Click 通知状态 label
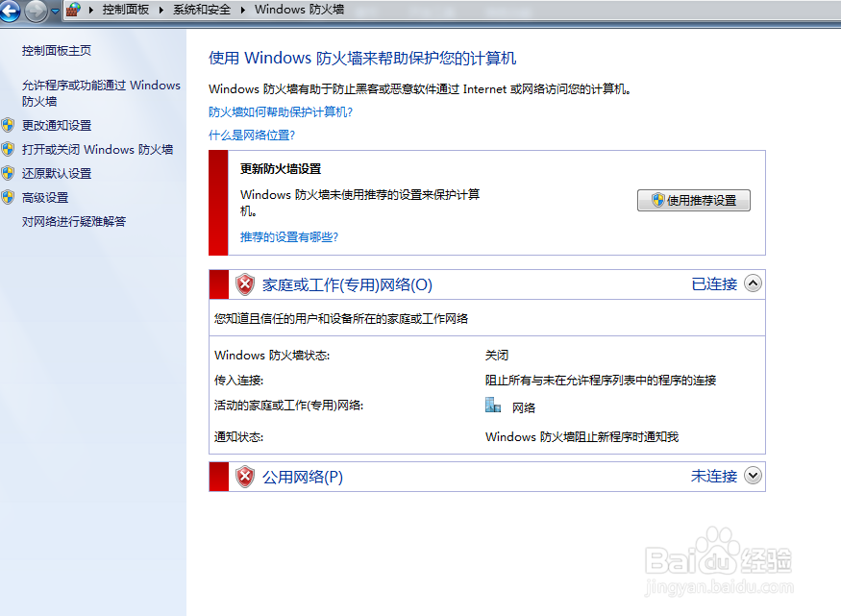The width and height of the screenshot is (841, 616). [238, 436]
